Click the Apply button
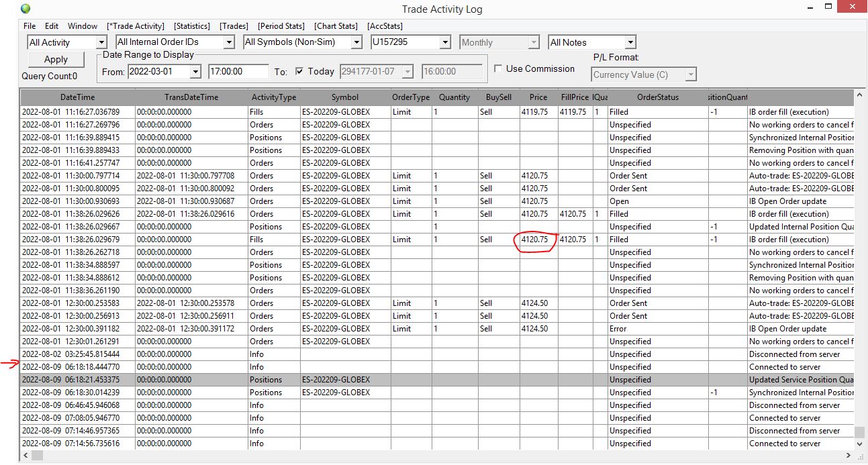Screen dimensions: 868x465 [56, 59]
